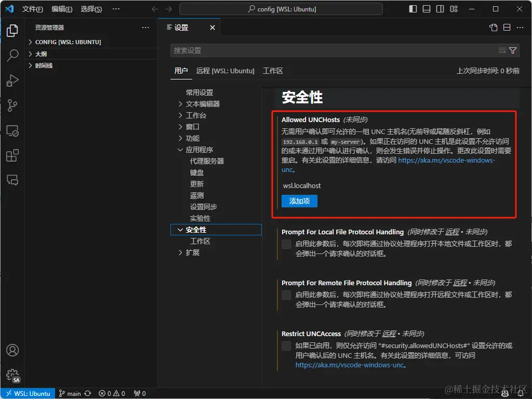This screenshot has height=399, width=532.
Task: Open the 编辑(E) menu
Action: tap(62, 9)
